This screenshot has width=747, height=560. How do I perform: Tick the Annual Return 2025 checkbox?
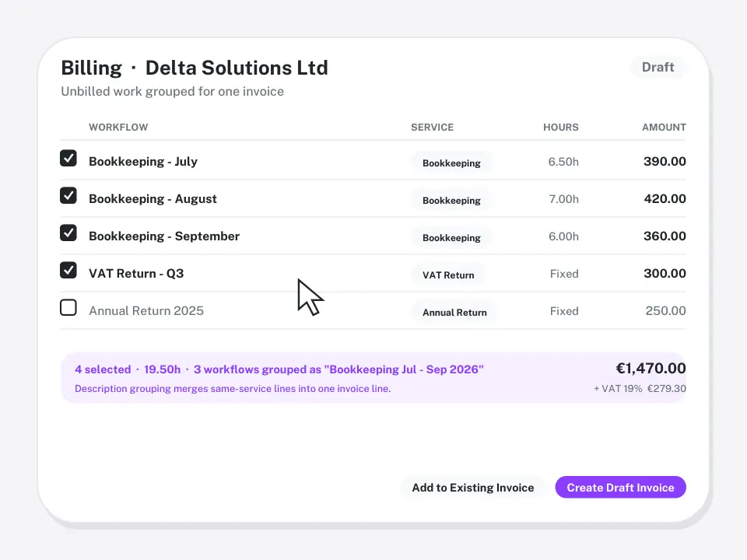click(x=68, y=308)
